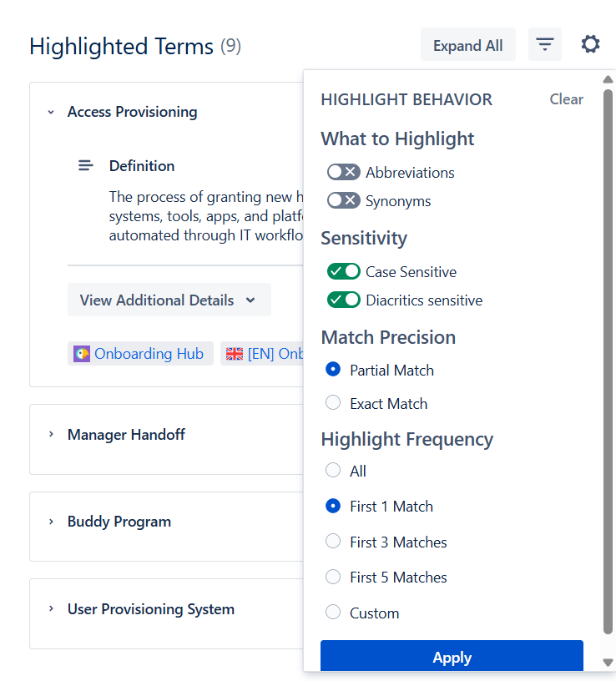Open the filter panel icon

[544, 43]
